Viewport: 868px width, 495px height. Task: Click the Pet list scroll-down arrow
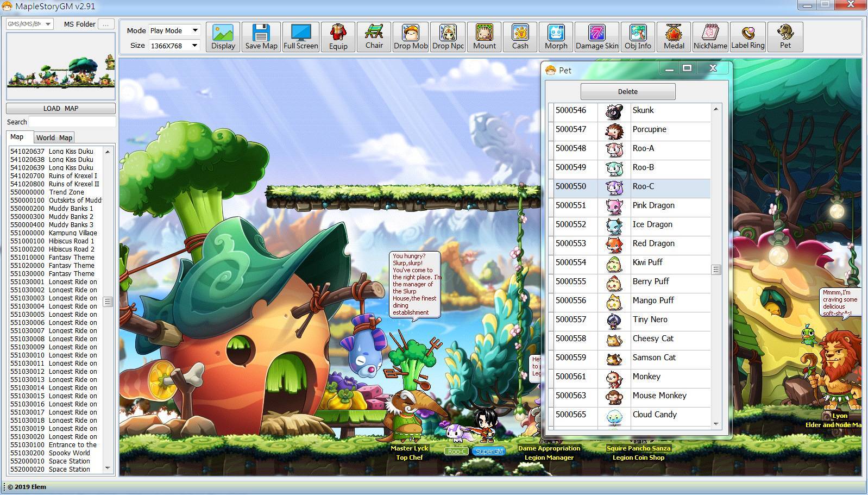716,424
